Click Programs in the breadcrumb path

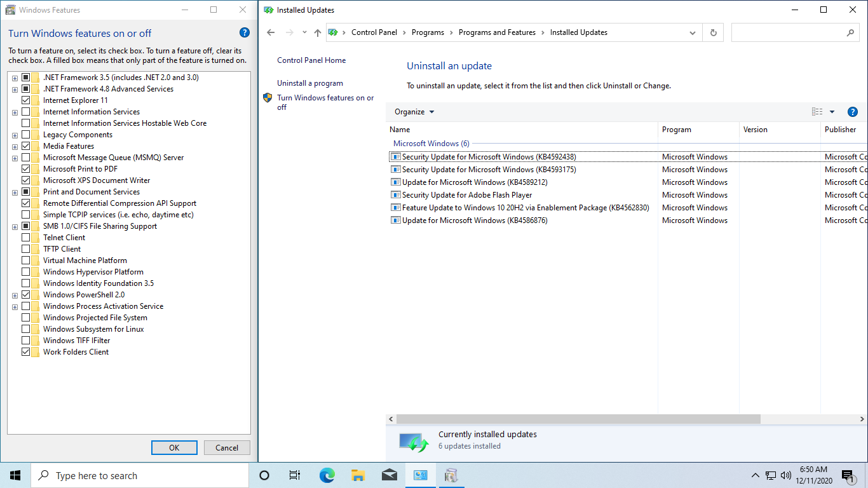(428, 32)
